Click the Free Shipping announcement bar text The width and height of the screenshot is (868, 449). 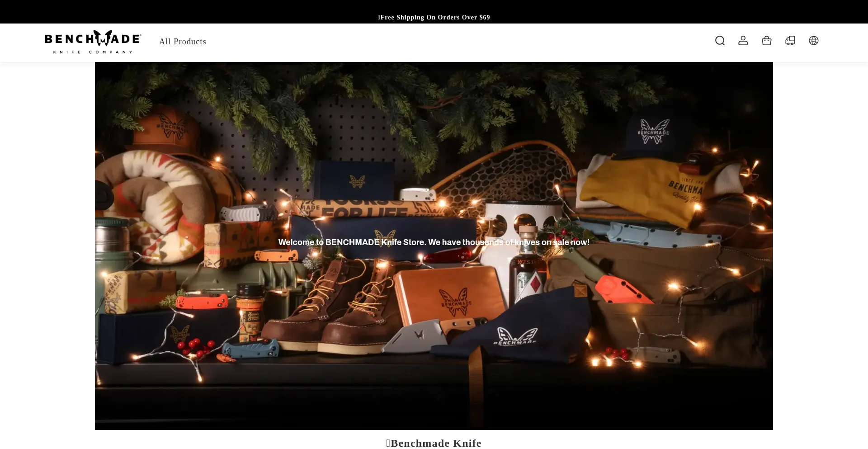pos(434,17)
